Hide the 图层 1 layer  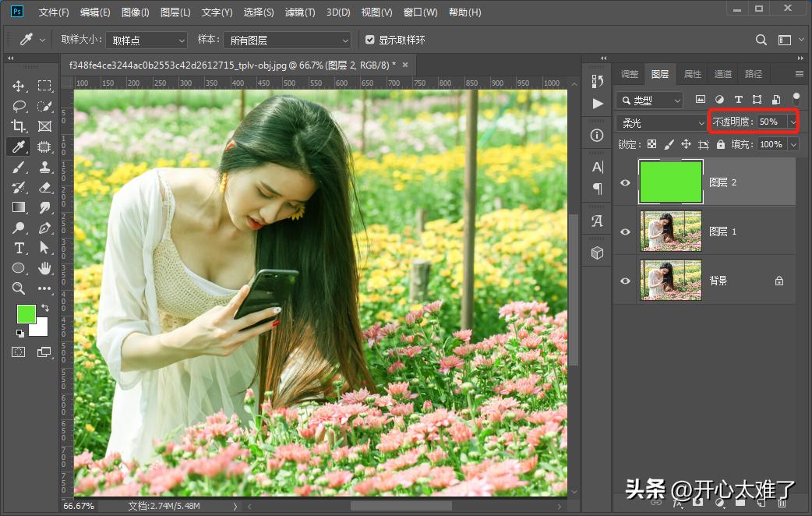click(624, 231)
